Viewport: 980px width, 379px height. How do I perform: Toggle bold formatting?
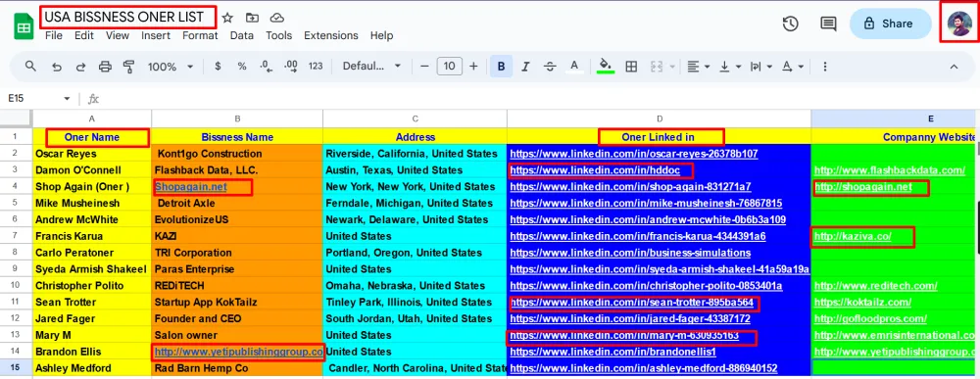point(501,67)
